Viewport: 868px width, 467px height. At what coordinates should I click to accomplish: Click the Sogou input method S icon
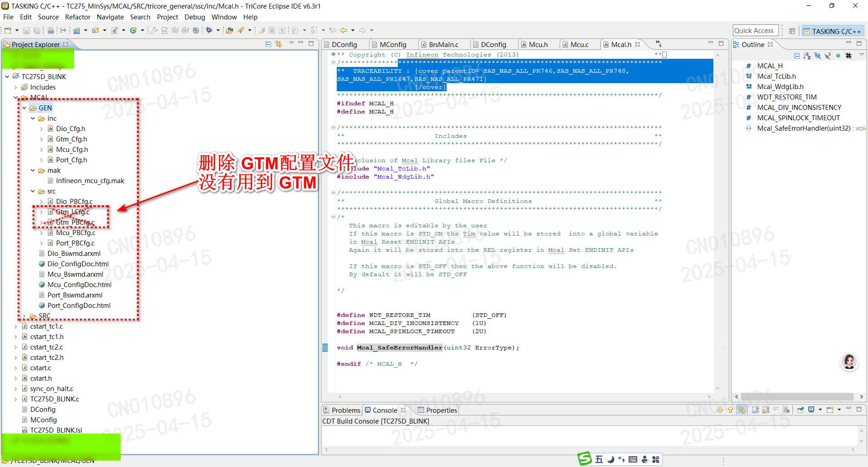[x=585, y=459]
